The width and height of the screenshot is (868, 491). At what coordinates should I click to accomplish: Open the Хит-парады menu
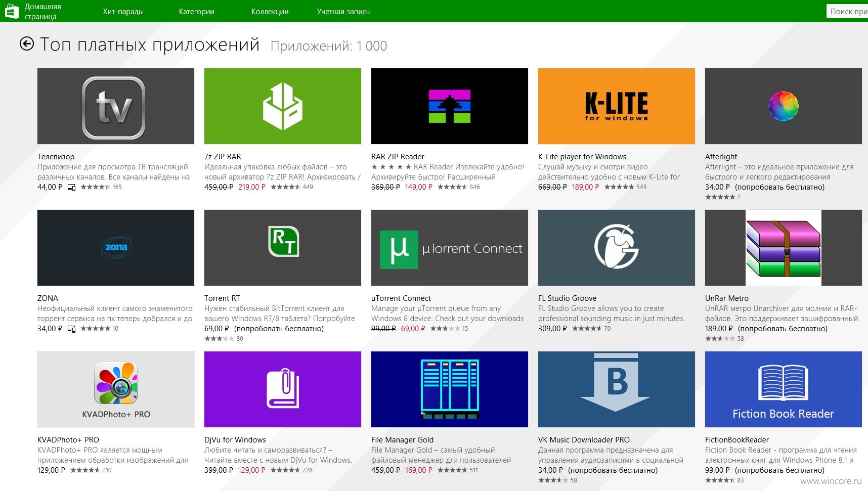[123, 11]
